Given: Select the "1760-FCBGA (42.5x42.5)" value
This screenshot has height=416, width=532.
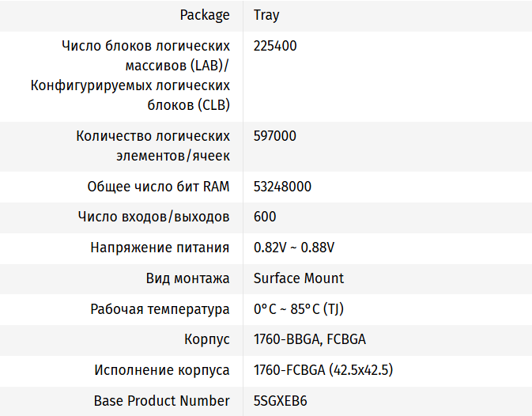Looking at the screenshot, I should tap(323, 370).
